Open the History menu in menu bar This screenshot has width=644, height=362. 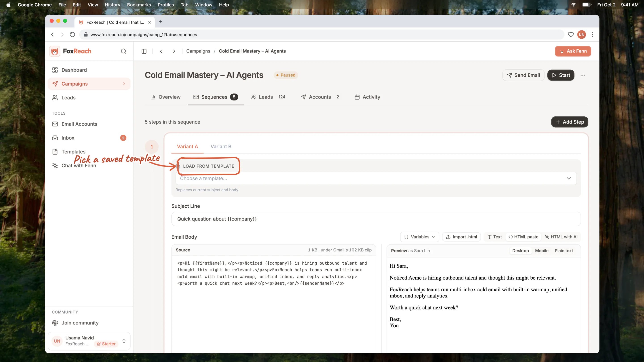point(112,5)
